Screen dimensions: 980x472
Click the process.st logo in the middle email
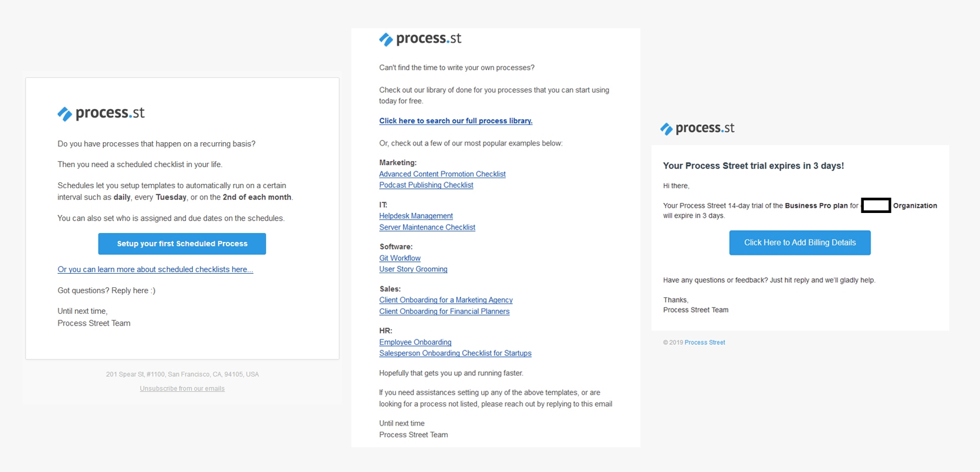(x=419, y=39)
